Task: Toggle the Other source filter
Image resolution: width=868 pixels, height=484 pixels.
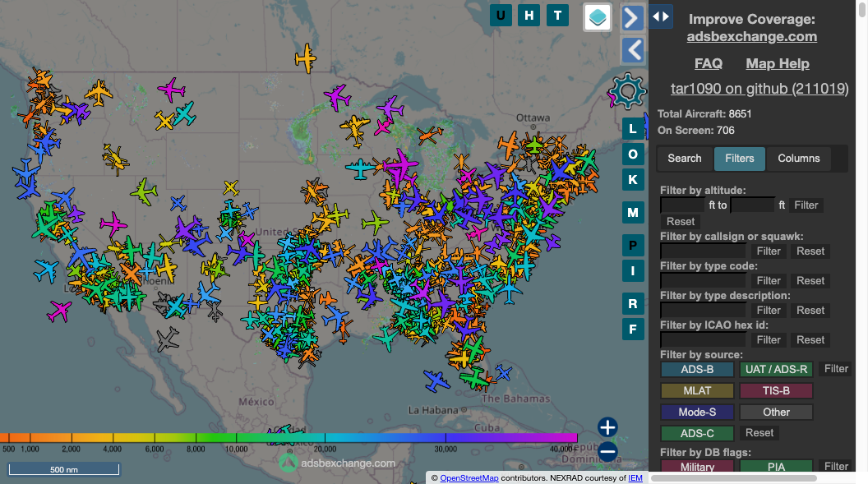Action: [x=776, y=412]
